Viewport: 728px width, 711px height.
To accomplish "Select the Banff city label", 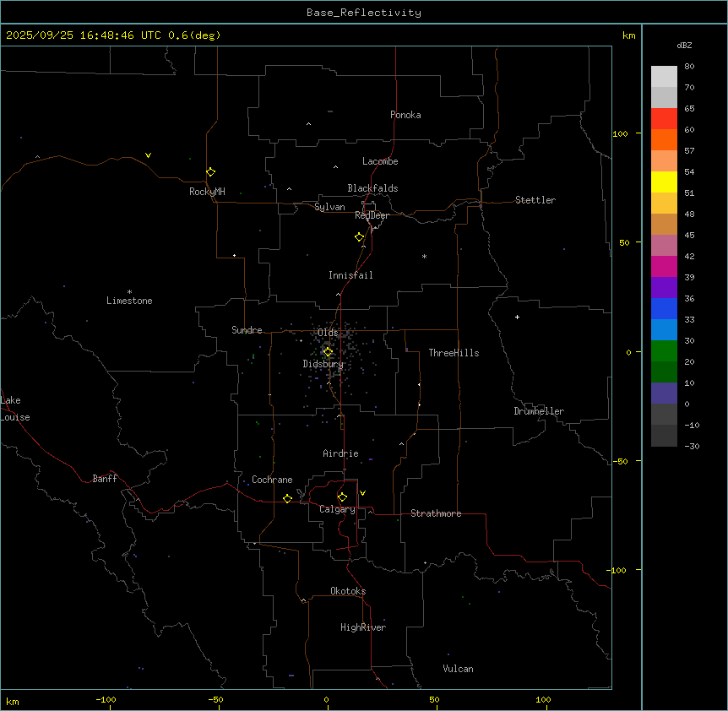I will [x=105, y=479].
